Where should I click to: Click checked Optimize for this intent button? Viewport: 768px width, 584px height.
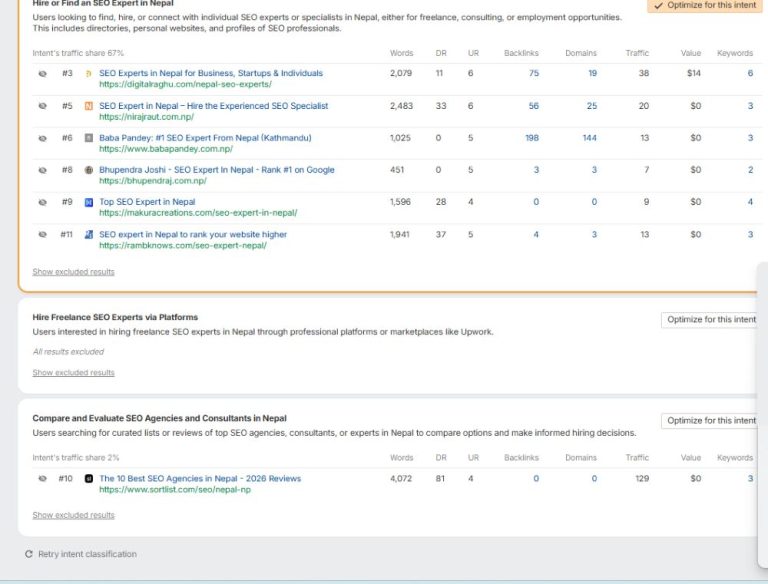coord(705,5)
